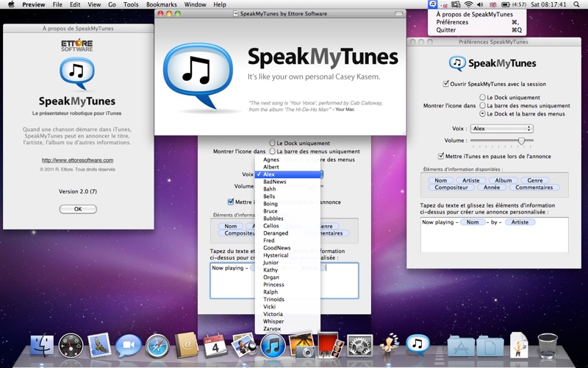Image resolution: width=588 pixels, height=368 pixels.
Task: Click OK in the À propos window
Action: [x=78, y=209]
